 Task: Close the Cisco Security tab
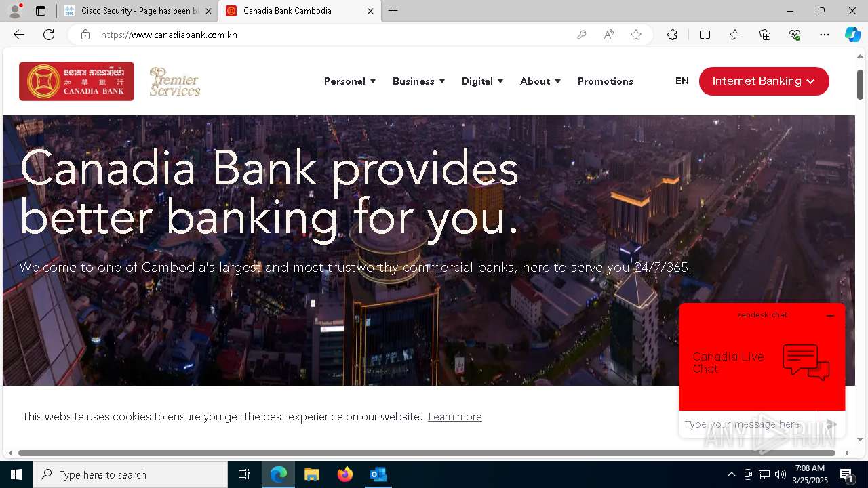[208, 11]
